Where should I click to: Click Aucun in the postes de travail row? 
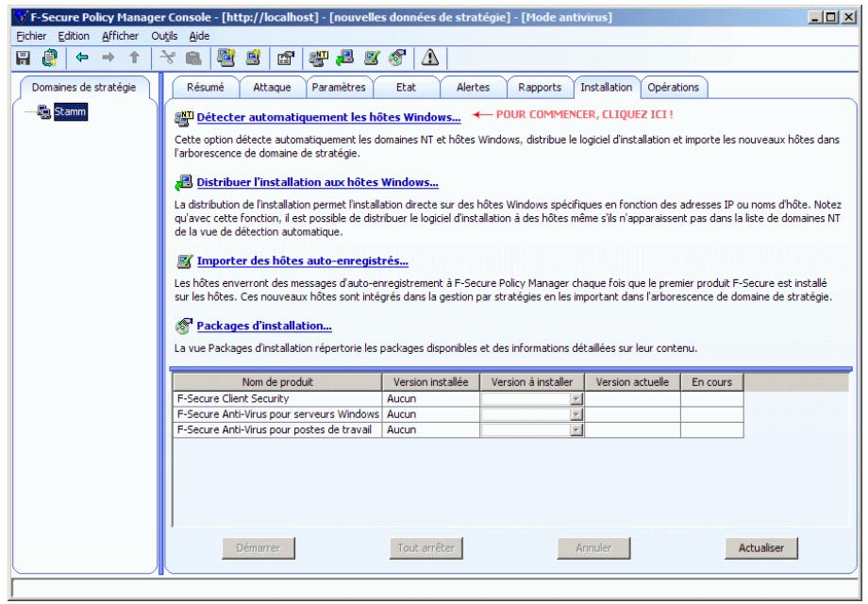coord(430,429)
